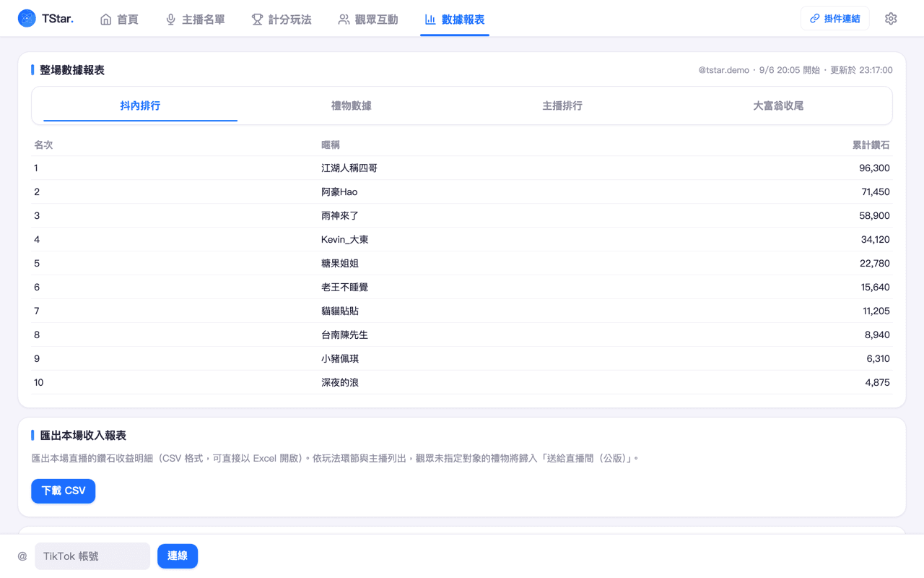Select donor name 阿豪Hao

tap(339, 191)
